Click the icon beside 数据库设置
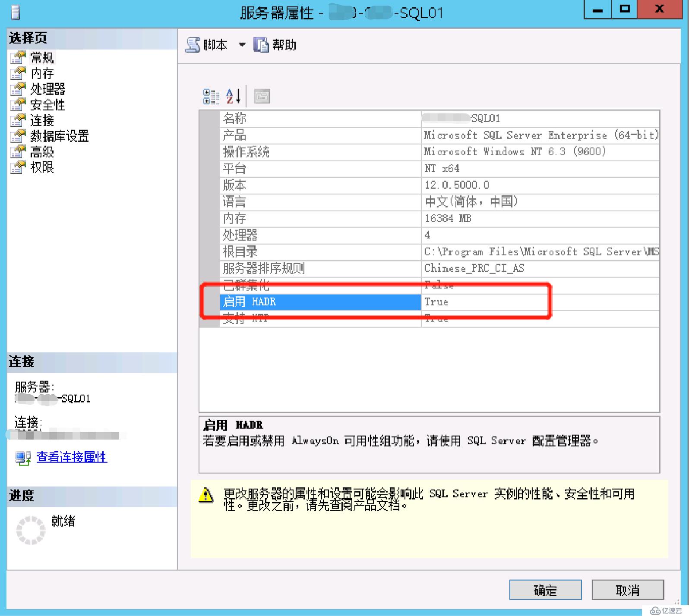 (x=18, y=136)
